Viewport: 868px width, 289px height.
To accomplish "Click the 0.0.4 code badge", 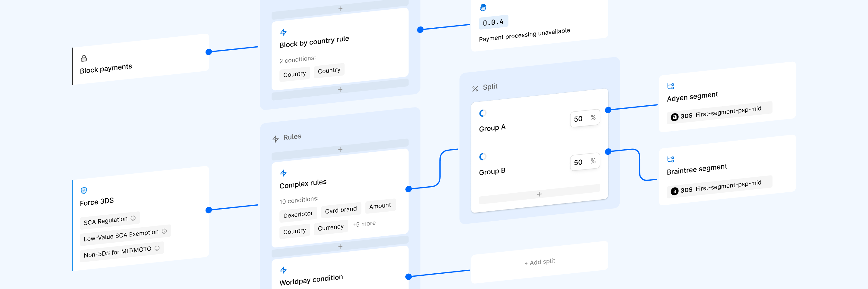I will point(493,23).
